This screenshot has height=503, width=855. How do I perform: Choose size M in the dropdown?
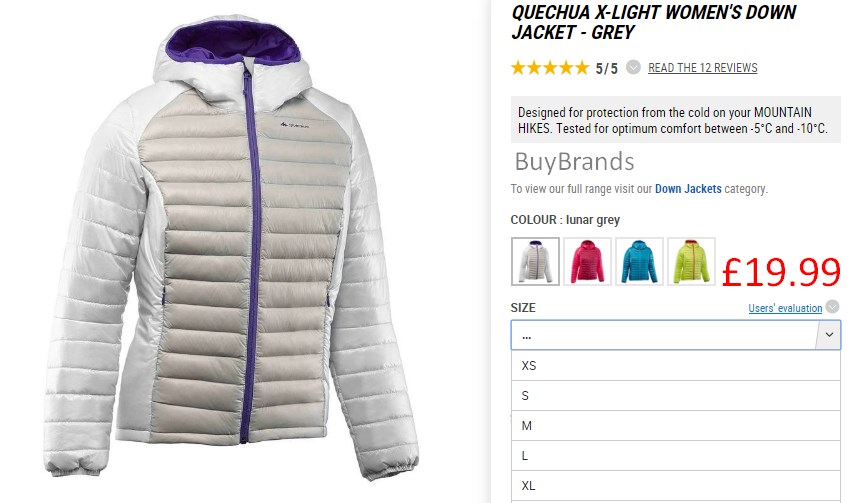(x=676, y=426)
